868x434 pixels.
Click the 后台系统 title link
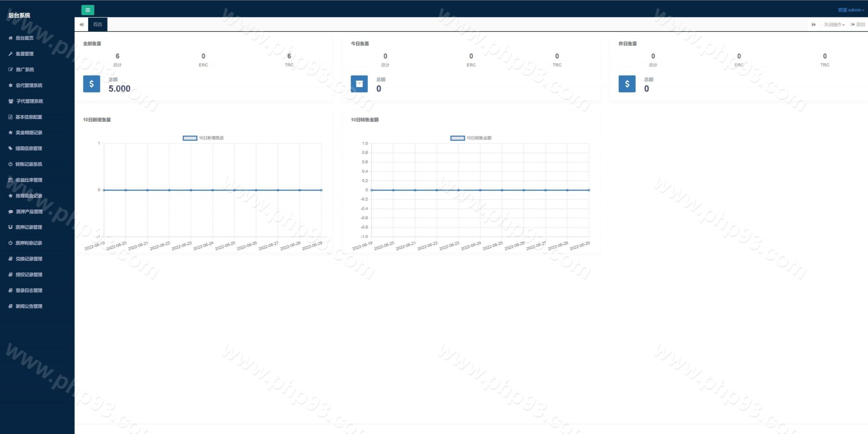tap(19, 15)
